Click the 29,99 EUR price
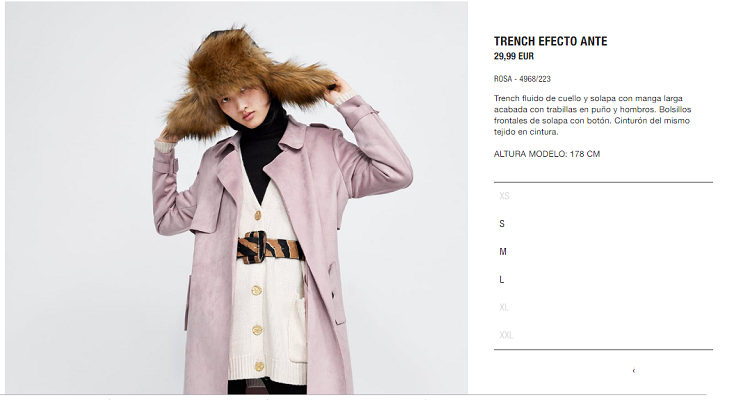Viewport: 750px width, 400px height. pyautogui.click(x=514, y=56)
